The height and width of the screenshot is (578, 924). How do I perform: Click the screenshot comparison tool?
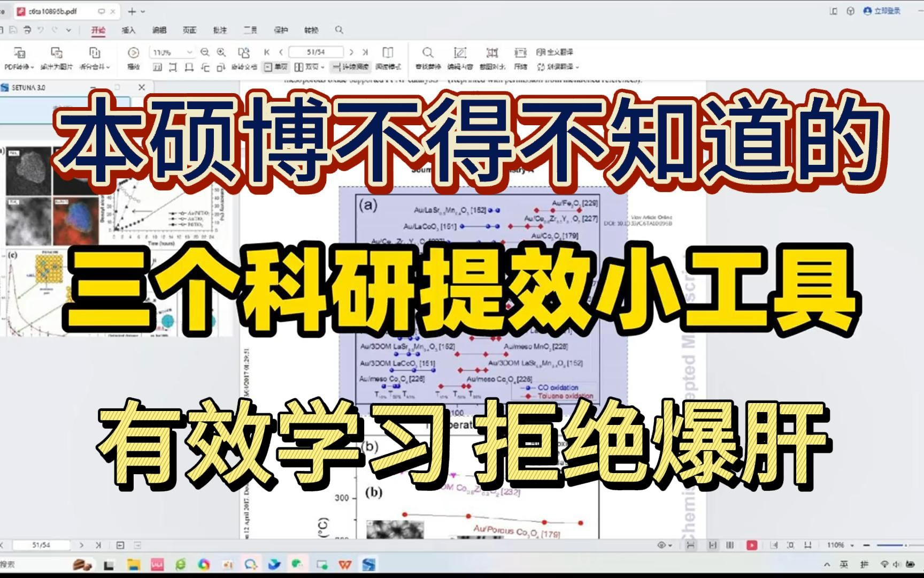[492, 58]
